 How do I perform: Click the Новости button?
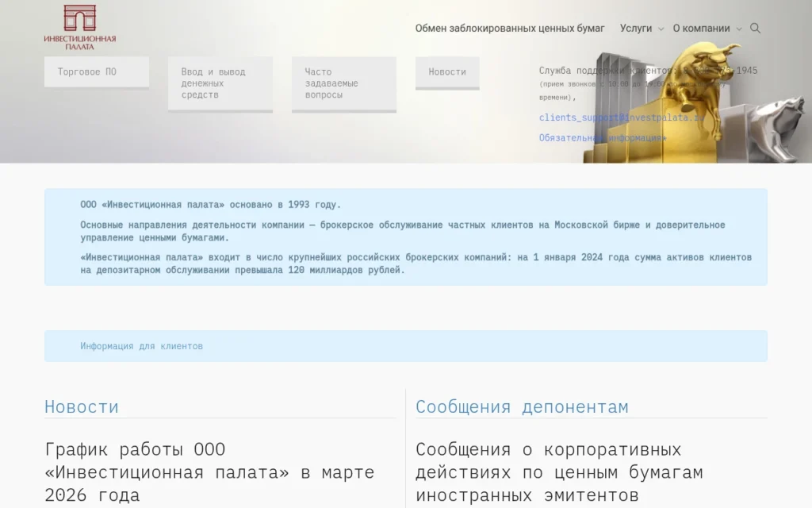[x=446, y=71]
